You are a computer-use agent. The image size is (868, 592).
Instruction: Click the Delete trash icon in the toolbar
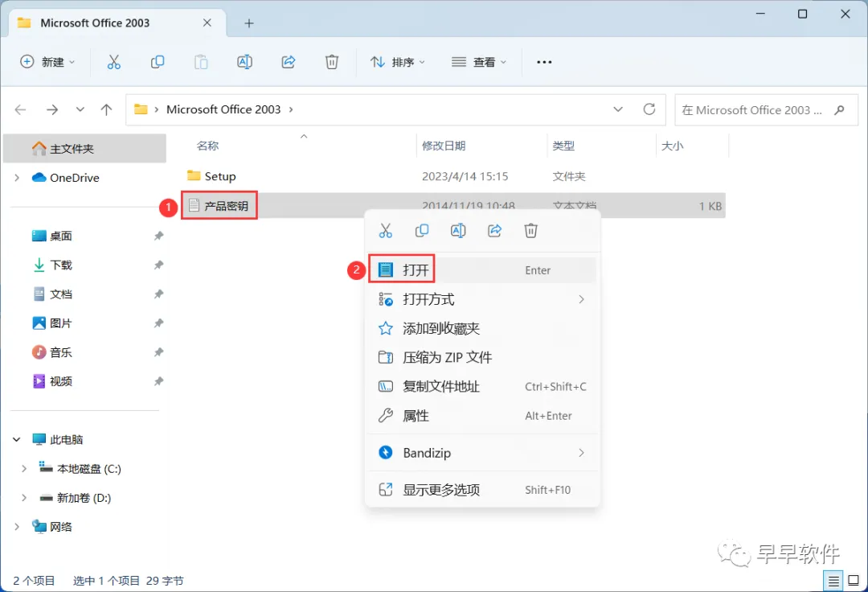click(x=332, y=62)
